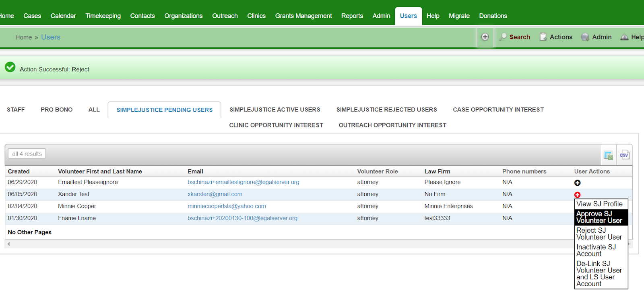
Task: Select SimpleJustice Pending Users tab
Action: [165, 110]
